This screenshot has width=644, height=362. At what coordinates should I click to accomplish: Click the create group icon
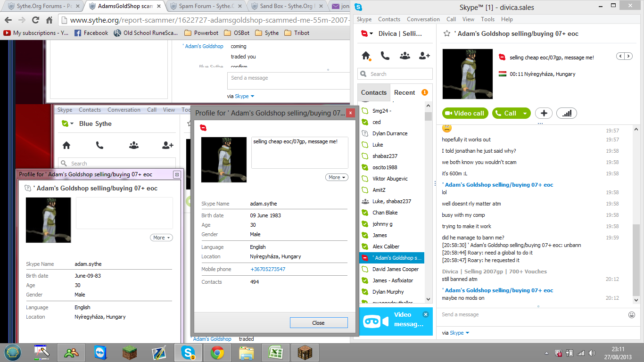(405, 56)
